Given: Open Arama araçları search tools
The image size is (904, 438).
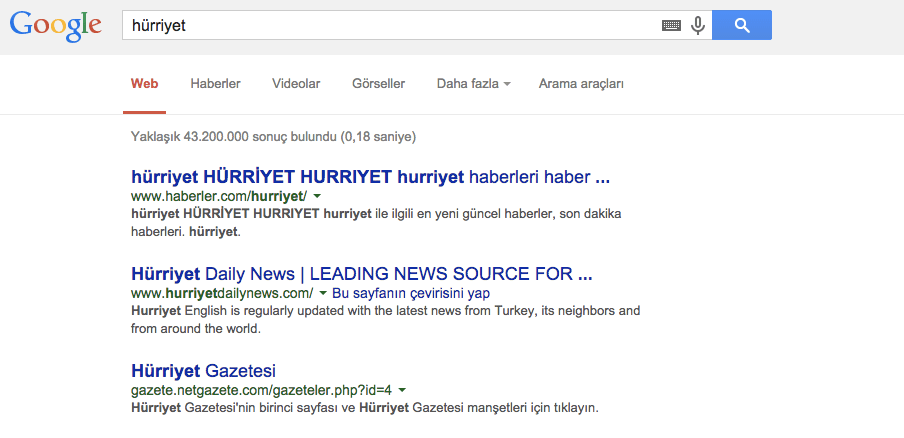Looking at the screenshot, I should coord(581,84).
